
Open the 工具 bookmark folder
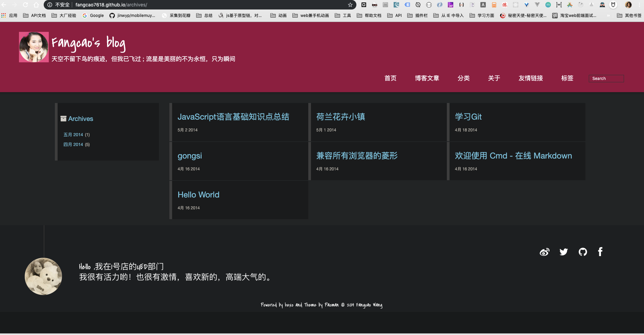point(343,16)
